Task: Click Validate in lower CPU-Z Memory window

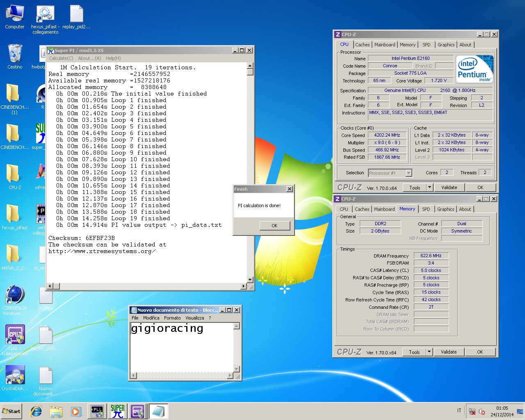Action: (x=449, y=352)
